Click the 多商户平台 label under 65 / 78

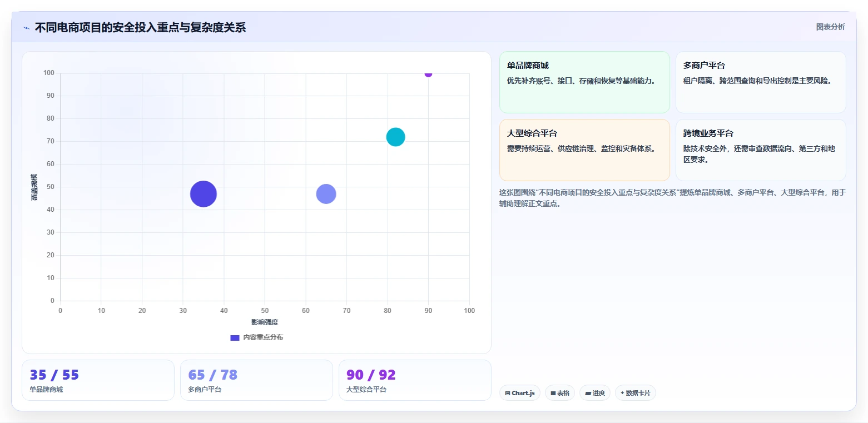(205, 390)
